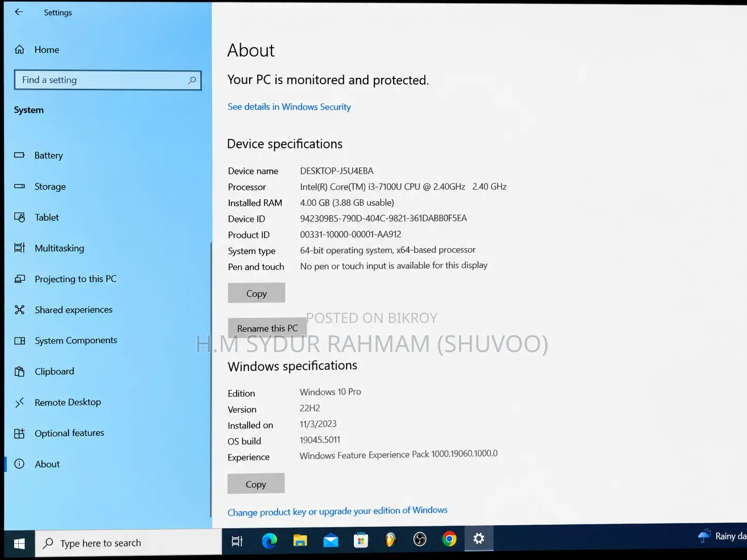Open the Windows Start menu

pyautogui.click(x=20, y=543)
